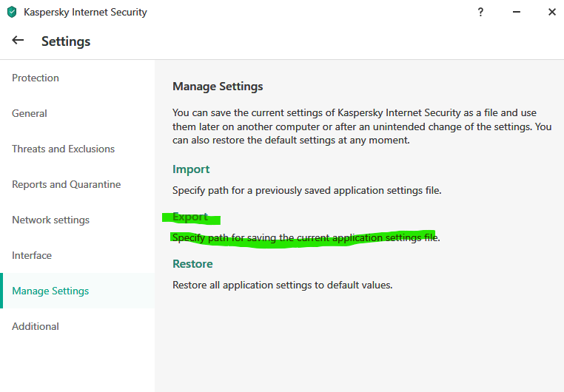564x392 pixels.
Task: Open the Additional settings section
Action: pyautogui.click(x=36, y=326)
